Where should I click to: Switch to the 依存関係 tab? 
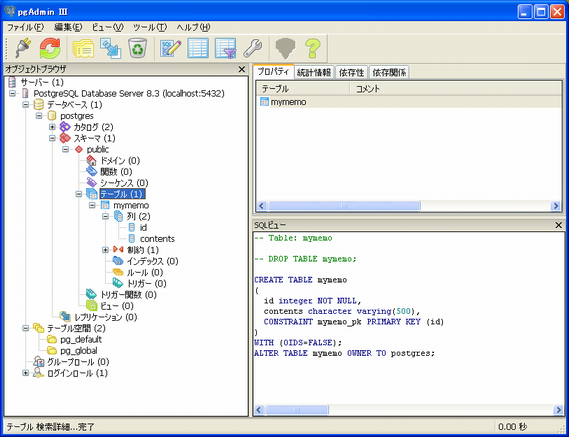point(389,73)
